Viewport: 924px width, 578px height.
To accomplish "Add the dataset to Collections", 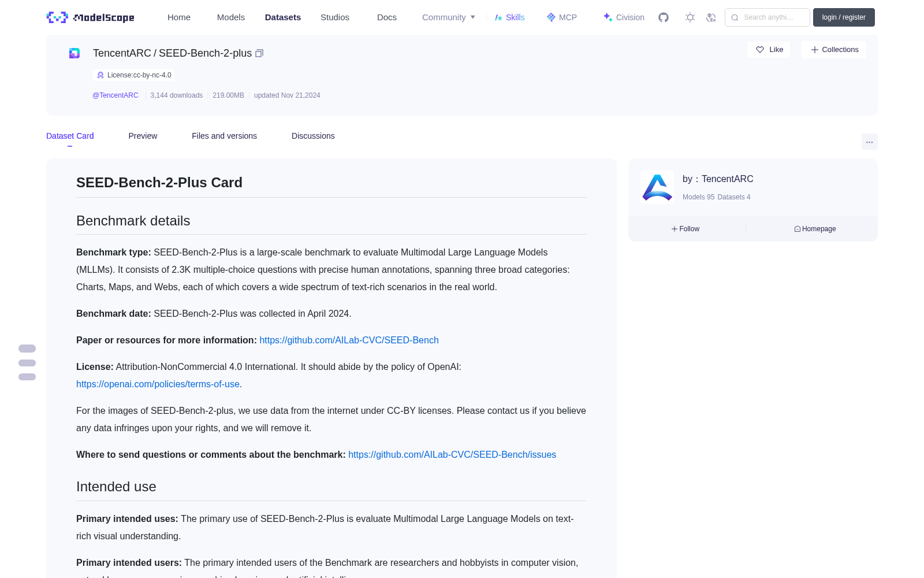I will 834,50.
